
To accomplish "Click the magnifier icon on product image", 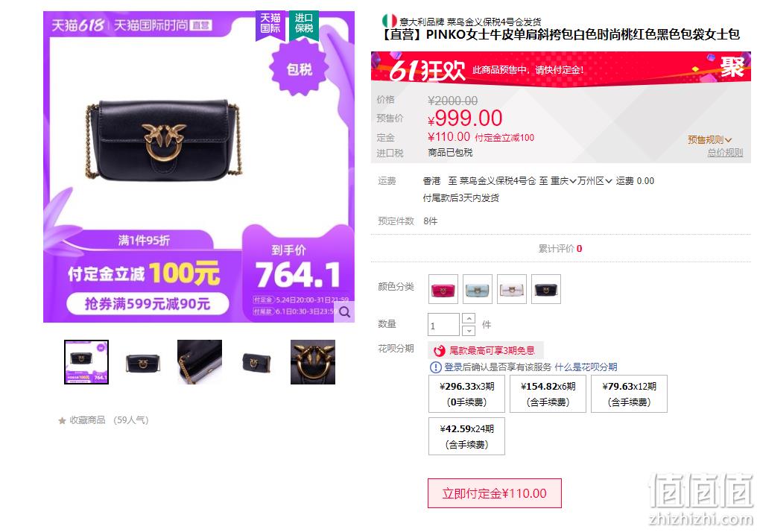I will coord(345,312).
